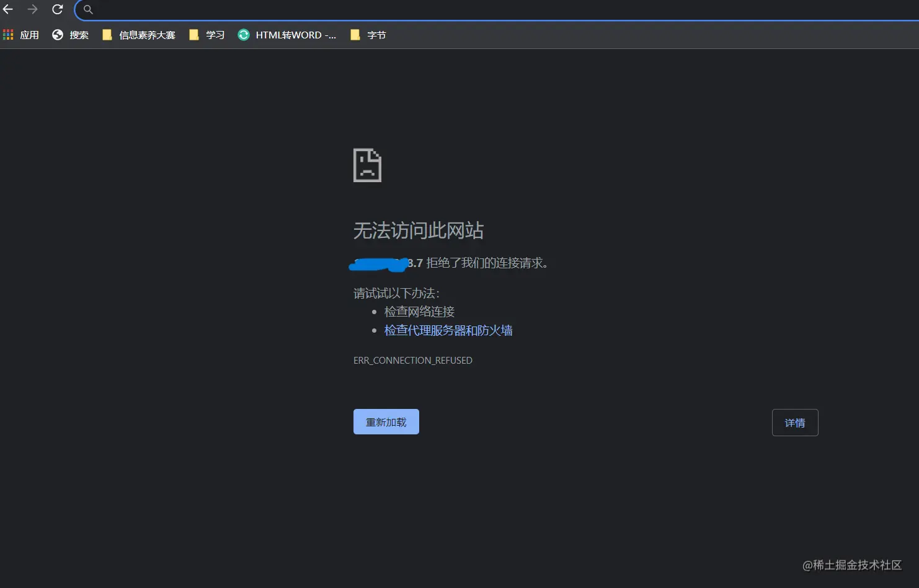Click the 稀土掘金技术社区 watermark text
The height and width of the screenshot is (588, 919).
pyautogui.click(x=850, y=565)
